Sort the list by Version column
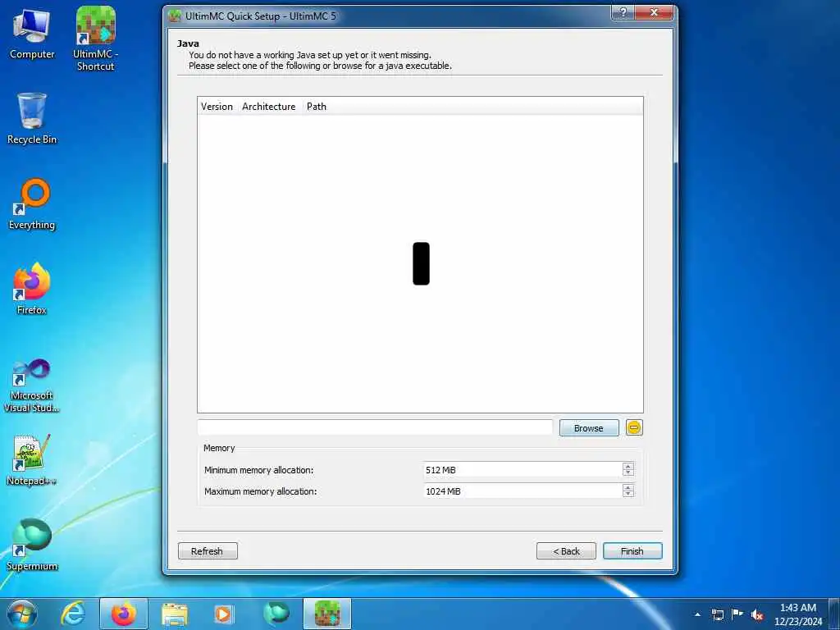 point(217,107)
